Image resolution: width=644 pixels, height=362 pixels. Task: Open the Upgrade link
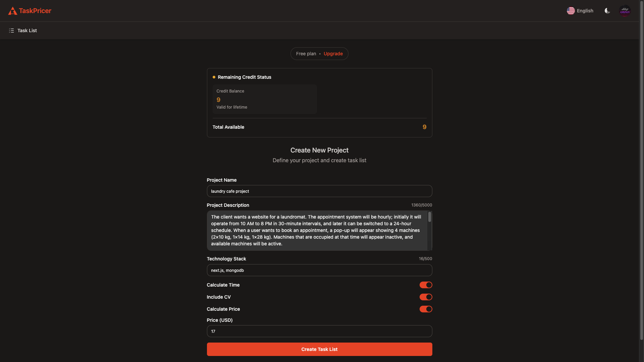click(x=333, y=54)
